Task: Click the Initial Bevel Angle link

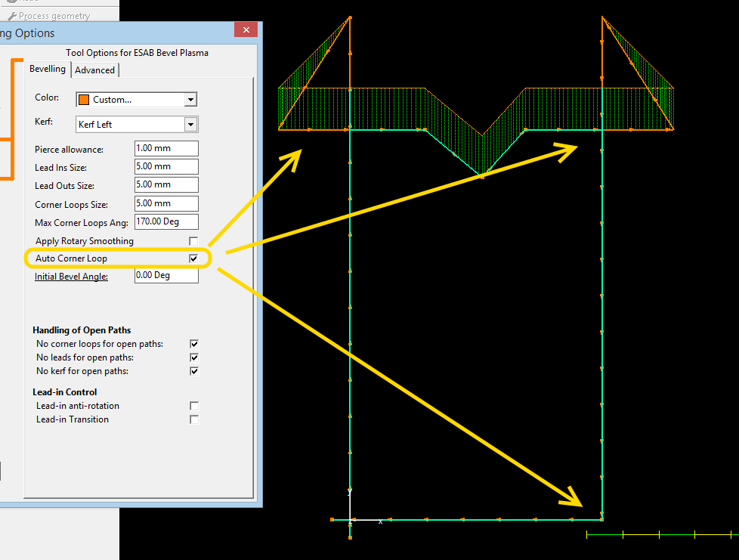Action: click(71, 277)
